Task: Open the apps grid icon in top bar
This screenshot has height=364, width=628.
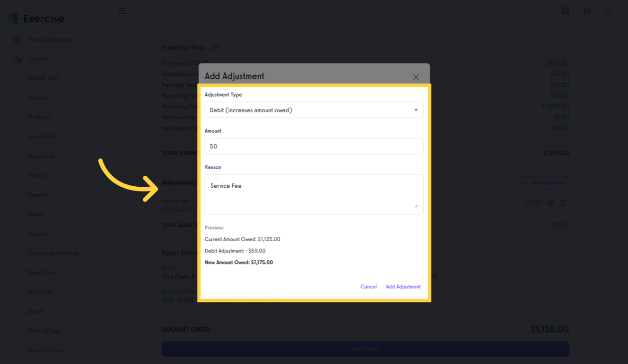Action: (565, 10)
